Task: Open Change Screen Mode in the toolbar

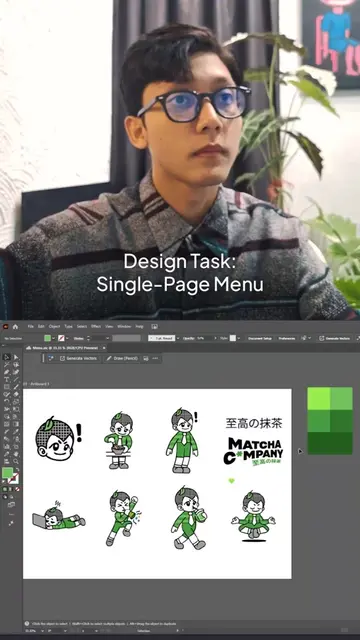Action: [11, 504]
